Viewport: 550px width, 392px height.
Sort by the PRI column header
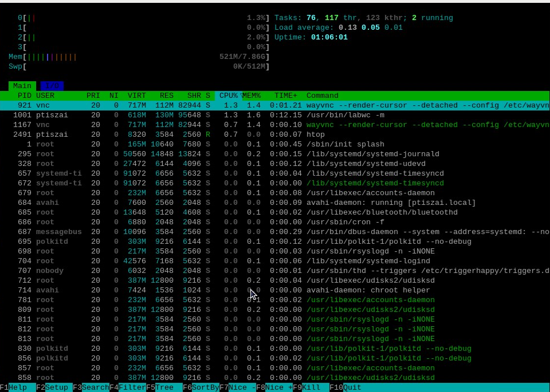point(93,96)
